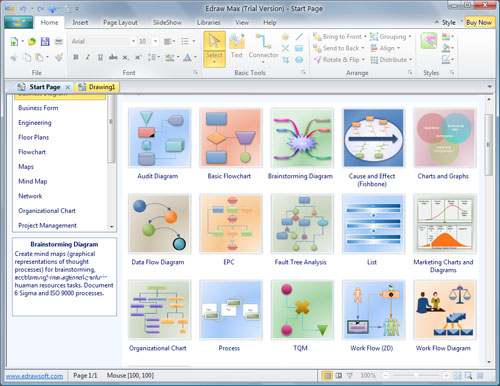The image size is (500, 386).
Task: Expand the Rotate & Flip dropdown
Action: click(363, 60)
